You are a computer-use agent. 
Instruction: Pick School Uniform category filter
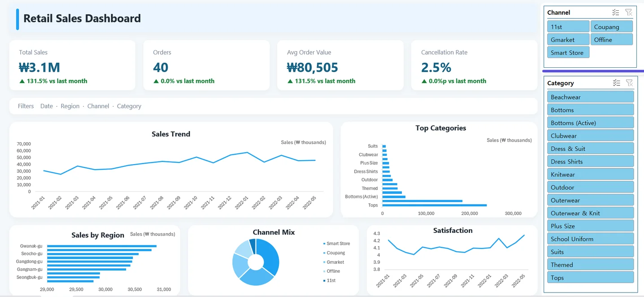click(x=591, y=239)
